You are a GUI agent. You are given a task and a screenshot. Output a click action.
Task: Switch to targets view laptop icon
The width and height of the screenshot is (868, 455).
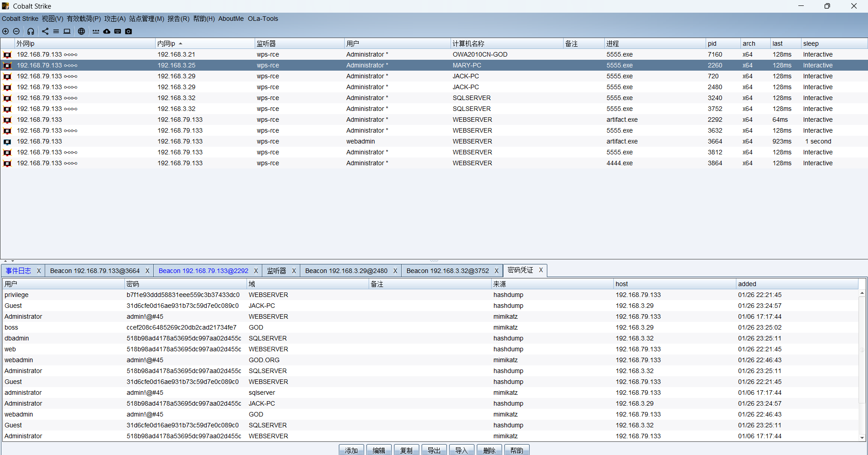[x=67, y=31]
